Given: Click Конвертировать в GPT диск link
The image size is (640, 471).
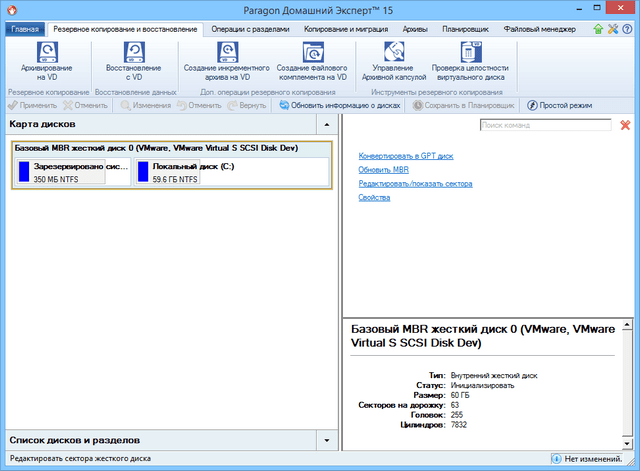Looking at the screenshot, I should pyautogui.click(x=405, y=156).
